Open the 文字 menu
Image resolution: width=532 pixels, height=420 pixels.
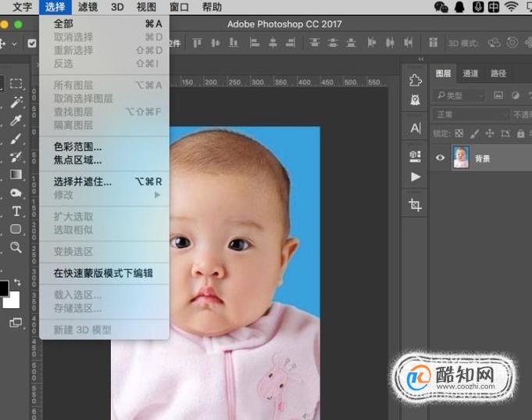tap(22, 7)
